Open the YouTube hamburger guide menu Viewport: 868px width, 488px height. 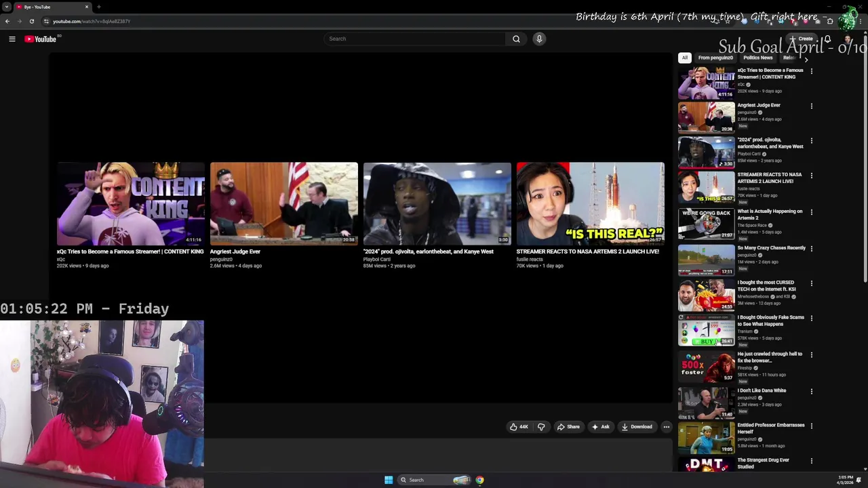(12, 39)
